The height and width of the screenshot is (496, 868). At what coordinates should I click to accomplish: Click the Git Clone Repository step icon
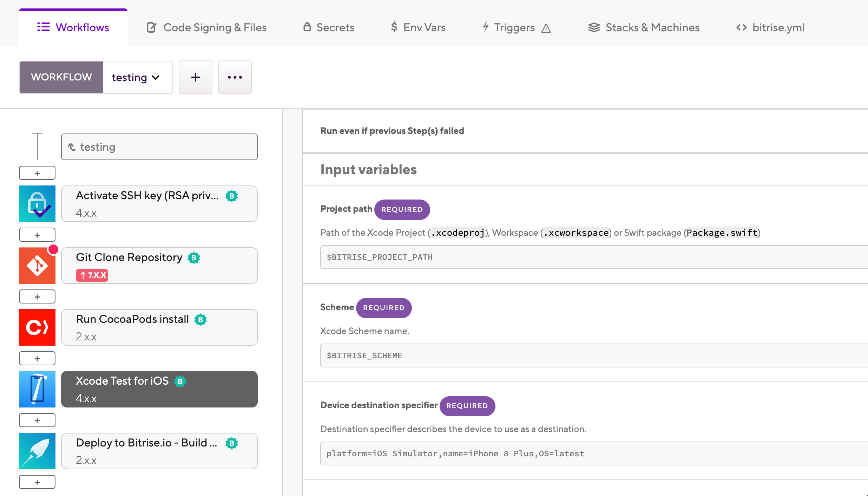[x=37, y=265]
